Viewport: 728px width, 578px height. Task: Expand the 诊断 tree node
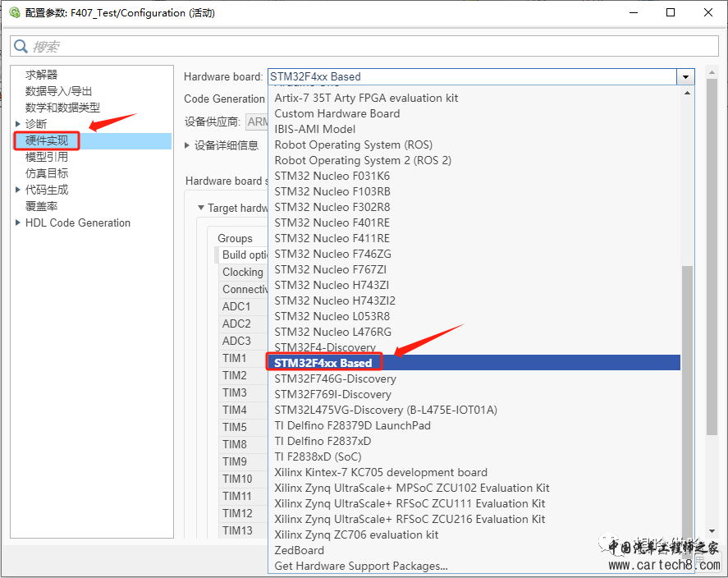pos(17,124)
